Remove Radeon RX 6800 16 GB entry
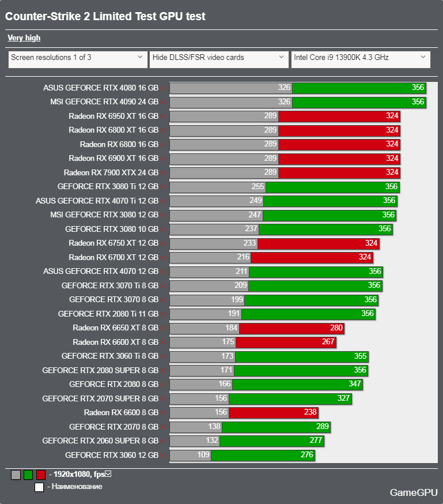The width and height of the screenshot is (443, 504). [x=163, y=145]
